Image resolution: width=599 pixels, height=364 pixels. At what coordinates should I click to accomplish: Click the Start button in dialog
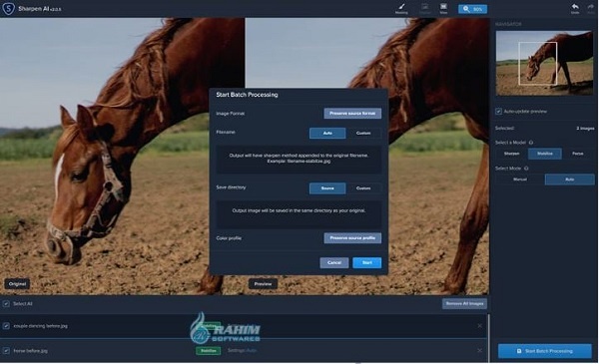(366, 262)
